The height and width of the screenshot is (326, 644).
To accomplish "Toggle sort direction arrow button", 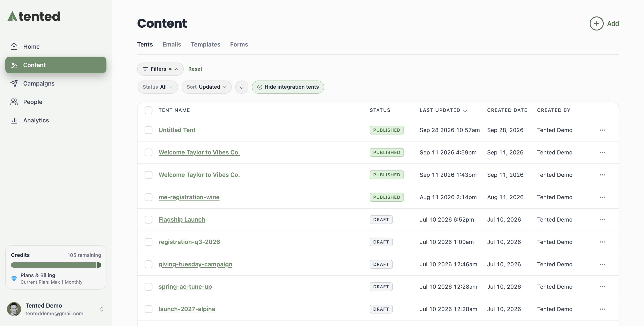I will (x=242, y=87).
